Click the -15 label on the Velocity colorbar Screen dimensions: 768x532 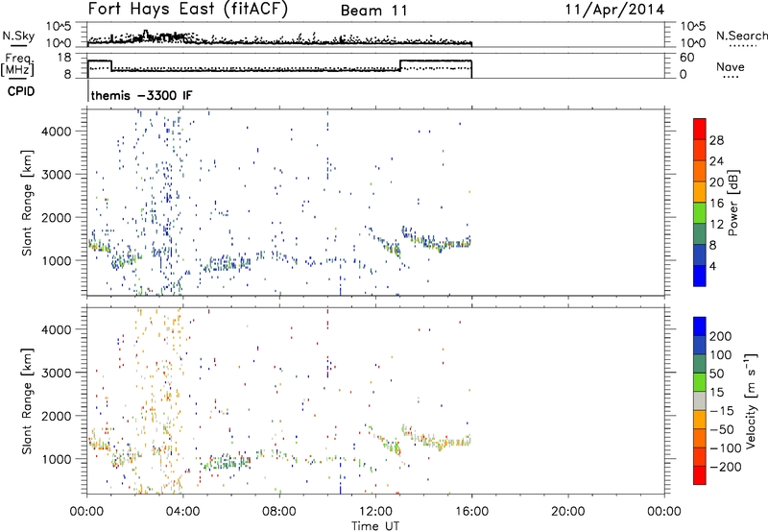pos(722,410)
